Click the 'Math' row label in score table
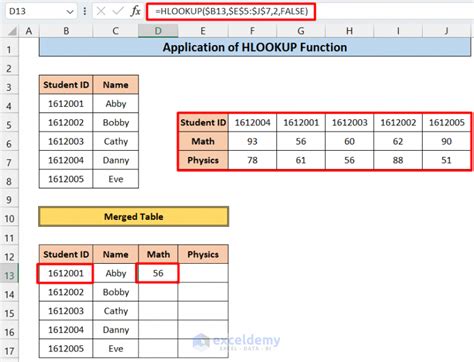This screenshot has height=362, width=474. click(203, 141)
